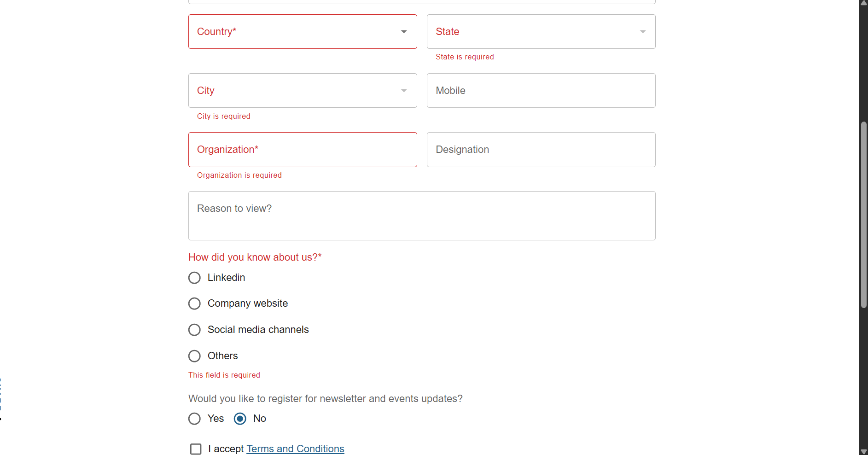
Task: Check the I accept terms checkbox
Action: tap(196, 449)
